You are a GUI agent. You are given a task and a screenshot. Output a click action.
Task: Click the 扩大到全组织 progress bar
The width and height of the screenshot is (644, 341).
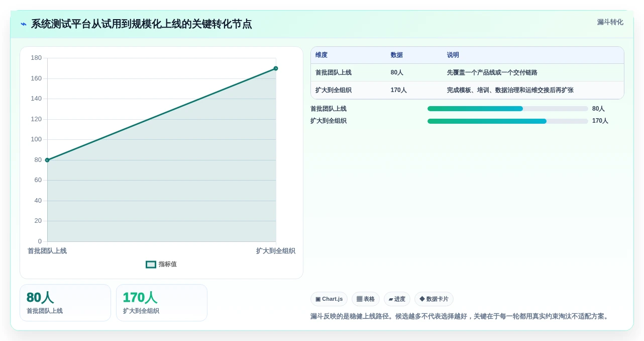[x=507, y=121]
